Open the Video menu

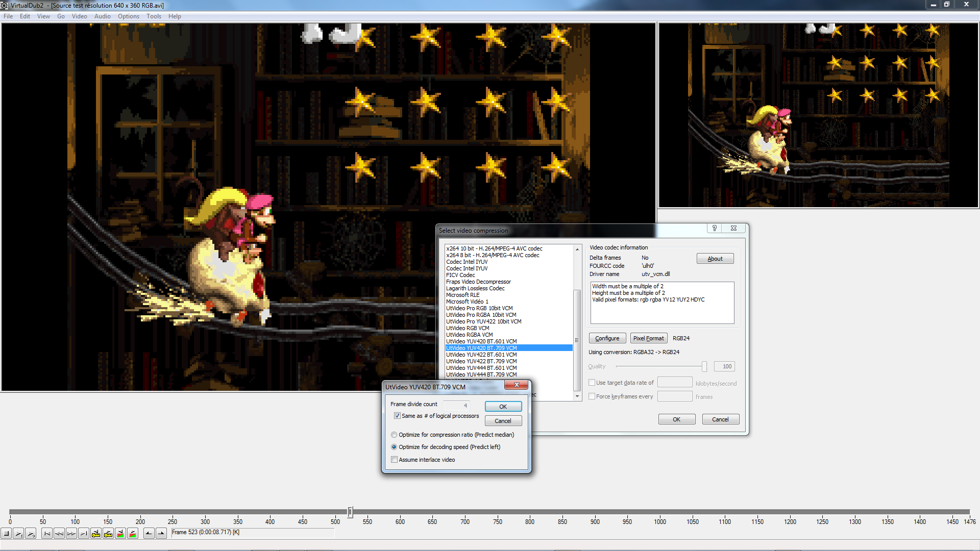(x=80, y=16)
